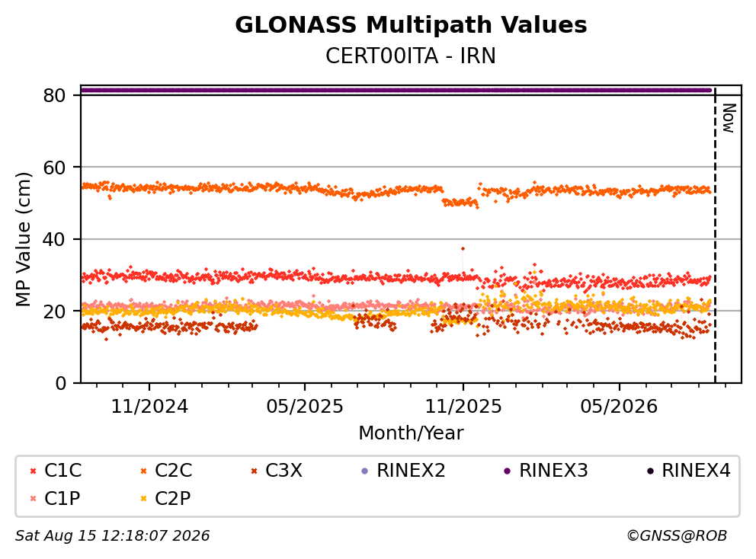Click the RINEX2 legend dot
Viewport: 756px width, 559px height.
[x=364, y=471]
